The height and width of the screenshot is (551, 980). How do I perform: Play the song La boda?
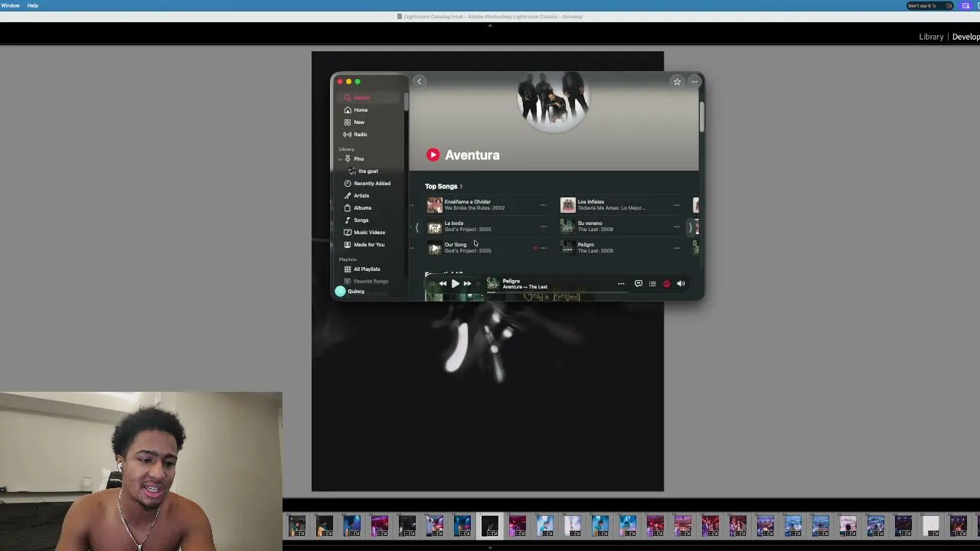[435, 227]
